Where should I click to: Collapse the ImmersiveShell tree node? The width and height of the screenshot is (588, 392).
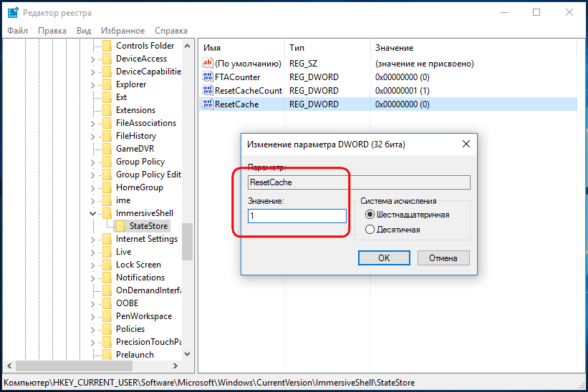(x=92, y=213)
